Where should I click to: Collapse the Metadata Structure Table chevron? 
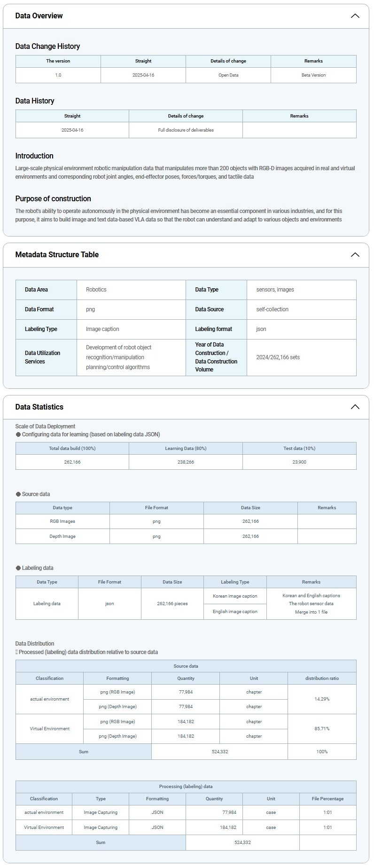pyautogui.click(x=355, y=255)
